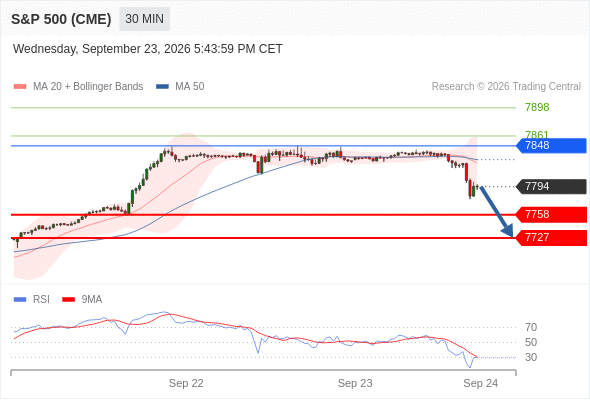Image resolution: width=590 pixels, height=400 pixels.
Task: Select the Sep 24 date axis label
Action: pos(481,383)
